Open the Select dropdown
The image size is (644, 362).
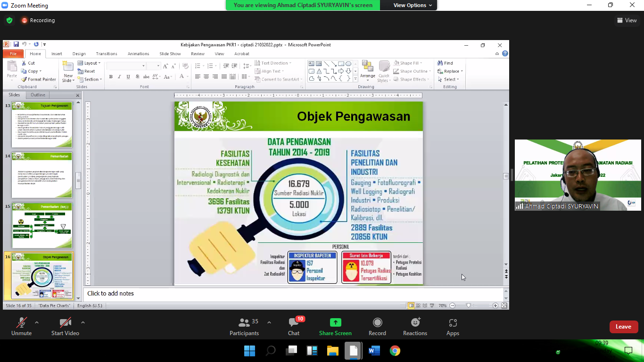(x=448, y=79)
